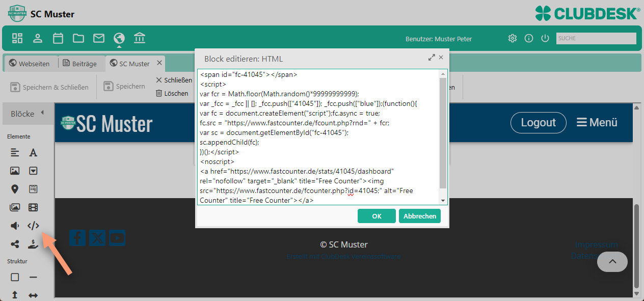The width and height of the screenshot is (644, 301).
Task: Select the horizontal line structure element
Action: tap(33, 277)
